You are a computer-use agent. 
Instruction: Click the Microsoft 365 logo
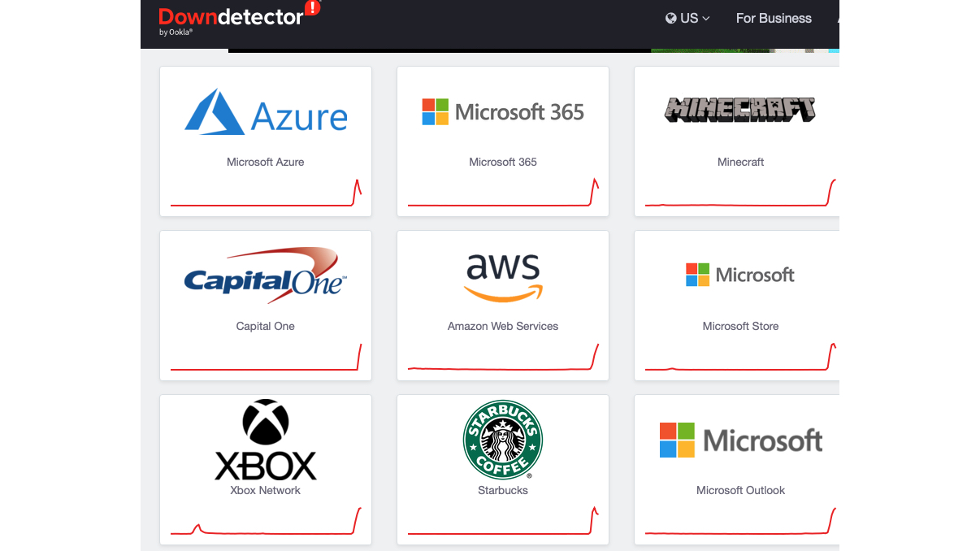coord(503,112)
